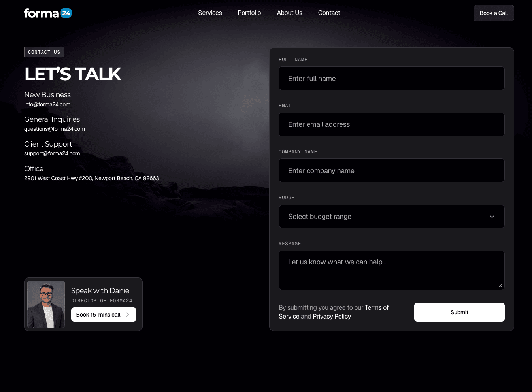Image resolution: width=532 pixels, height=392 pixels.
Task: Click the FULL NAME field label
Action: (293, 60)
